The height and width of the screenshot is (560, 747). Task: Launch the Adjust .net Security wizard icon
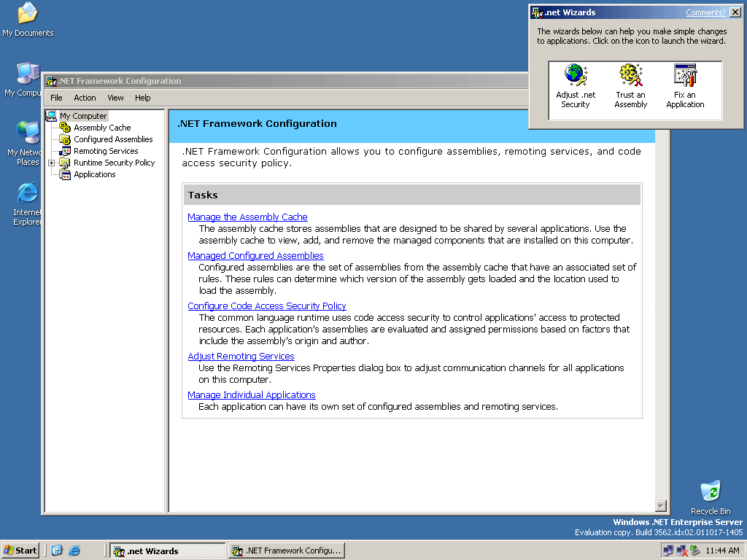pos(576,75)
